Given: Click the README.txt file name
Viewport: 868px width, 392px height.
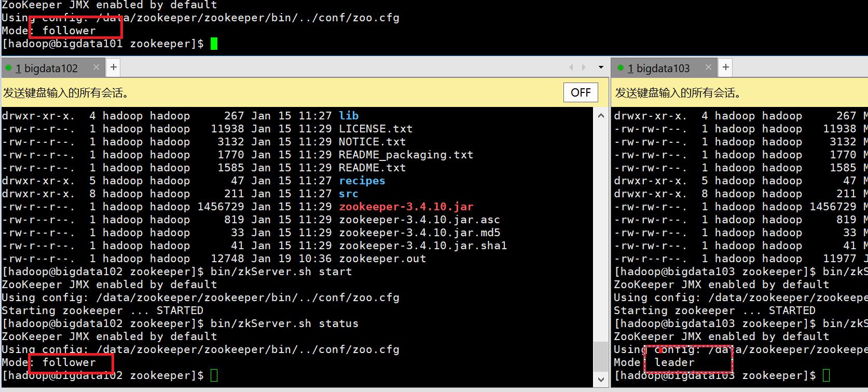Looking at the screenshot, I should (372, 168).
